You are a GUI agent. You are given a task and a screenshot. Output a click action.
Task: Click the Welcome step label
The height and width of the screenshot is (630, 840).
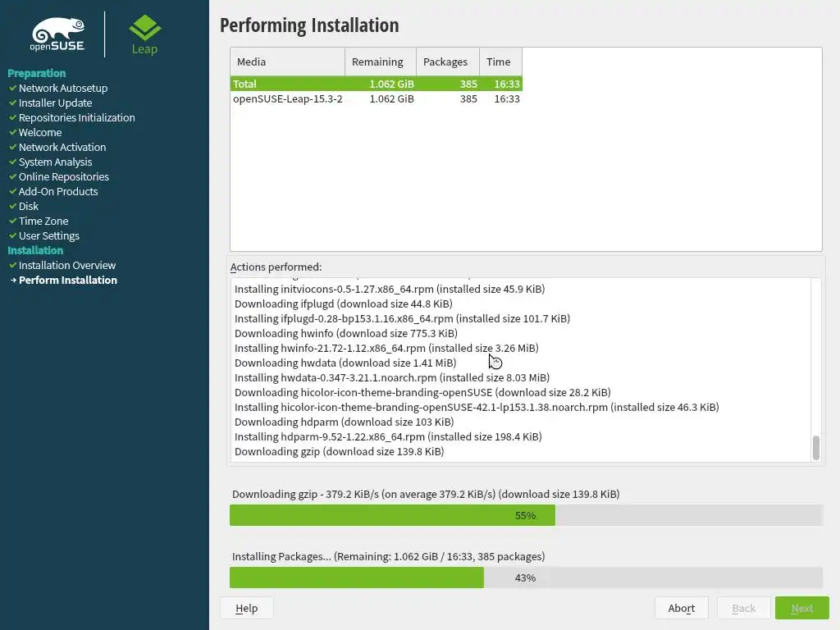40,132
